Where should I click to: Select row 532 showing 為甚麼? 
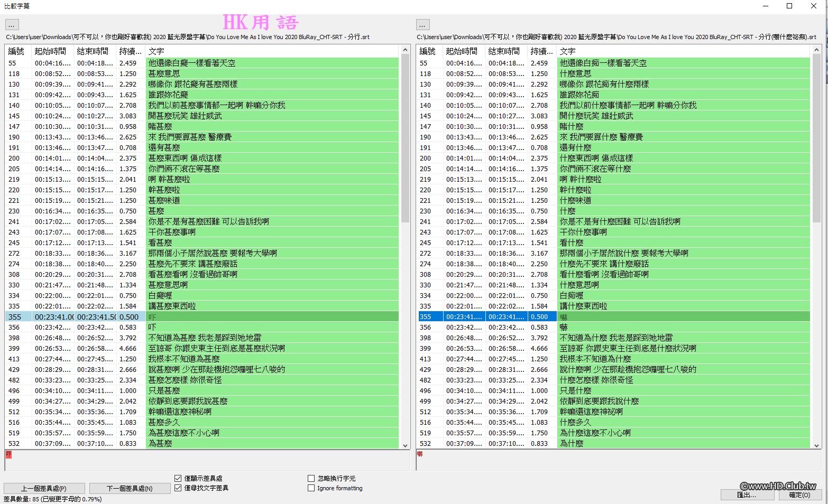pyautogui.click(x=159, y=443)
